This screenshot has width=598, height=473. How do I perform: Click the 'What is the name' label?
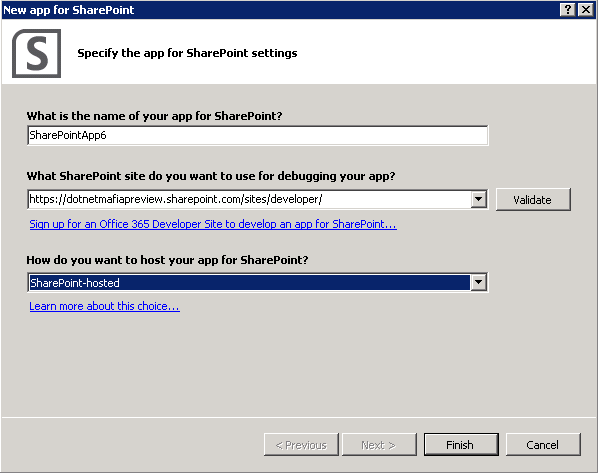point(154,116)
